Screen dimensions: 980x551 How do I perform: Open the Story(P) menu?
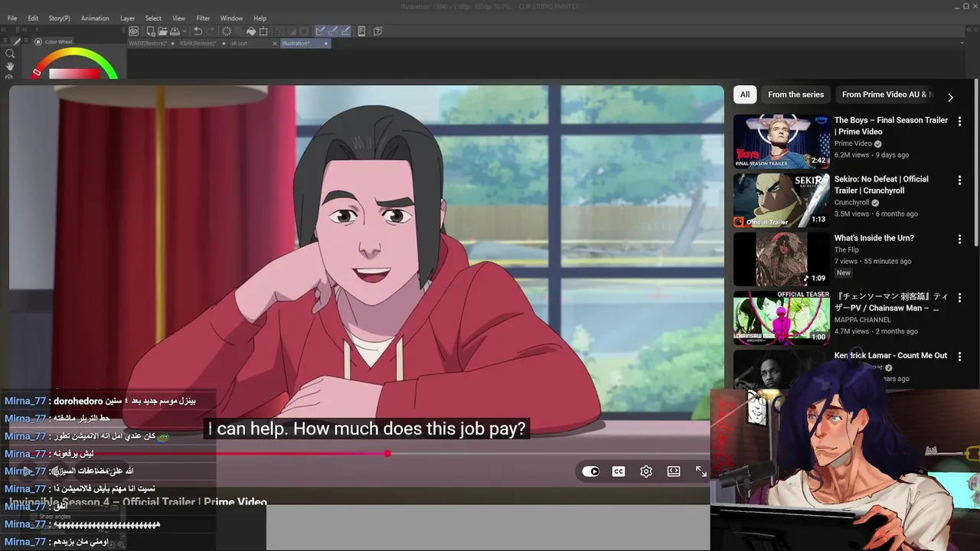click(x=60, y=18)
